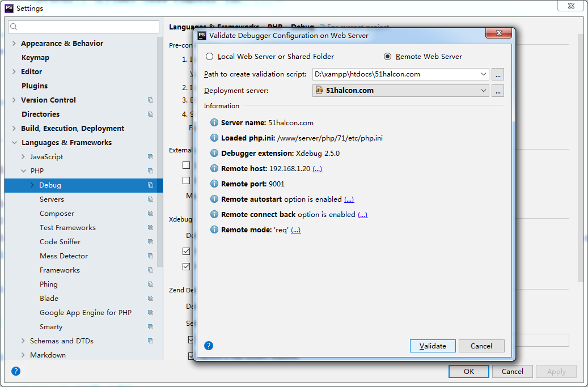The height and width of the screenshot is (387, 588).
Task: Open the Remote autostart details link
Action: coord(349,199)
